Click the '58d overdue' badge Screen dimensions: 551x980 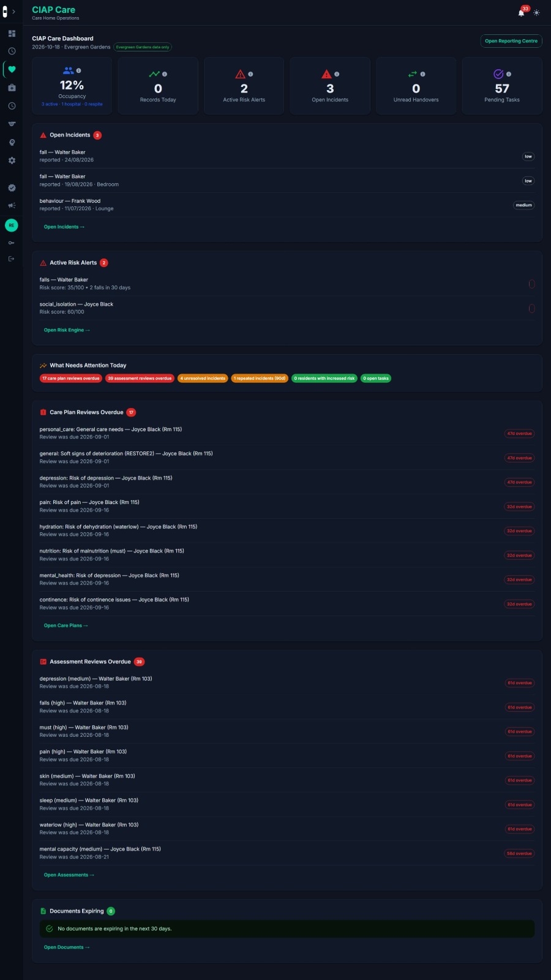pyautogui.click(x=519, y=853)
